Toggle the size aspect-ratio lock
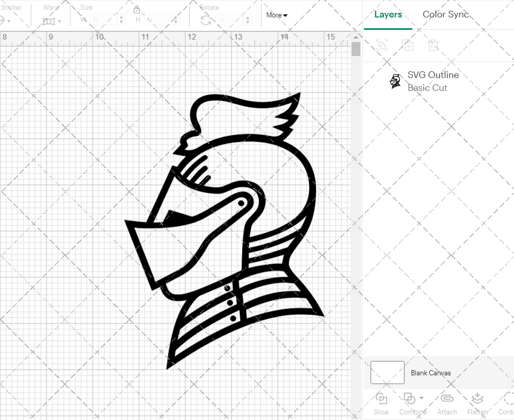 click(x=137, y=10)
